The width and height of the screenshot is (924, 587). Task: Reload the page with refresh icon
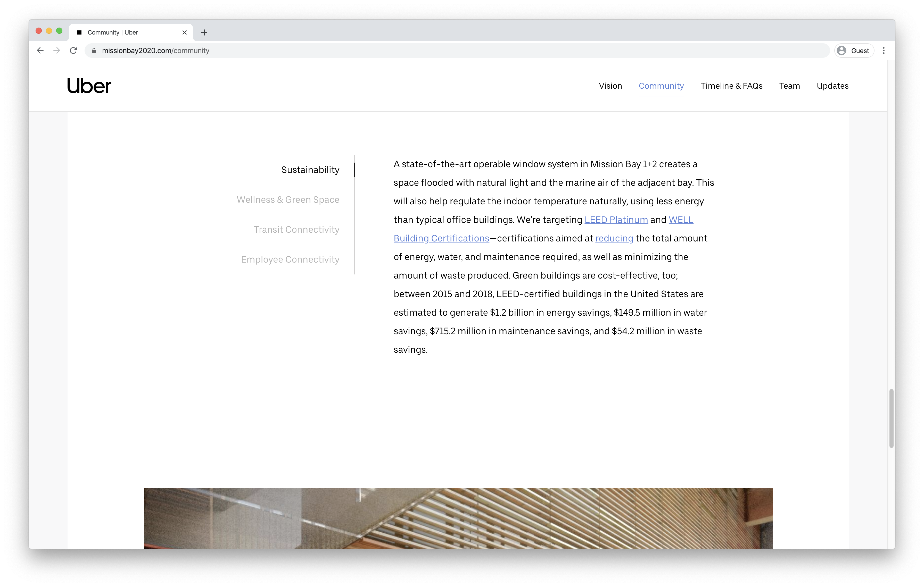coord(73,51)
